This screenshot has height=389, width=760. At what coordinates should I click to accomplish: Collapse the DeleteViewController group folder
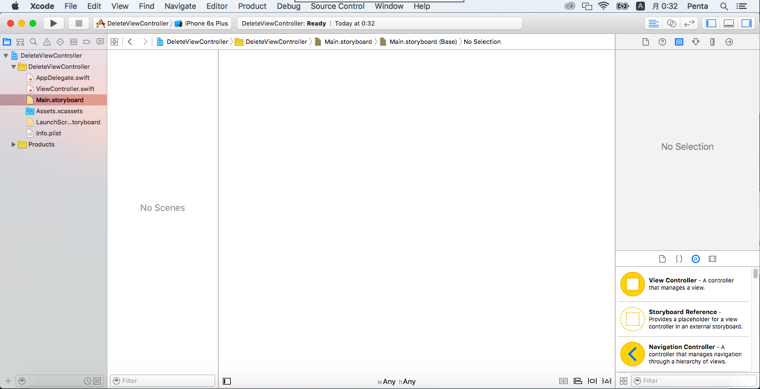coord(14,67)
